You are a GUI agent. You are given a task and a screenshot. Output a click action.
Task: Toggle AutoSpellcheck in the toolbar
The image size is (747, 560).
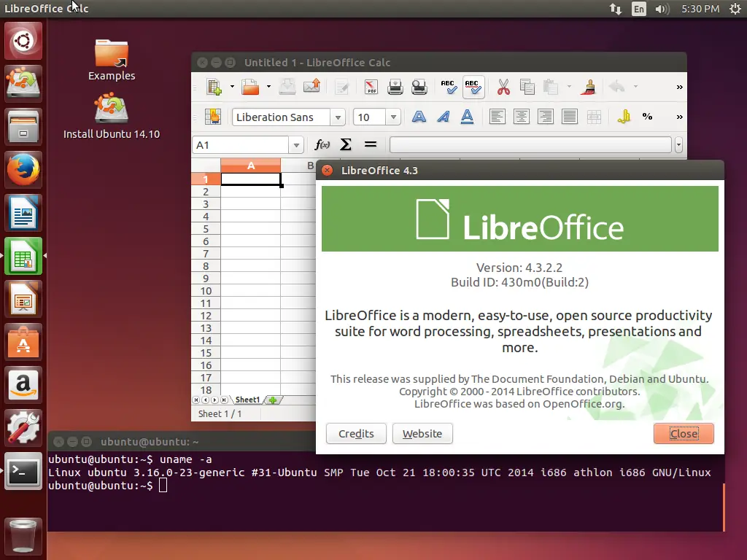473,87
